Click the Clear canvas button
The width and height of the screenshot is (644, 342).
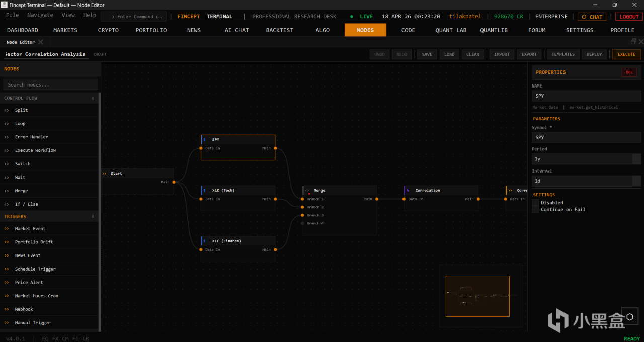(473, 54)
